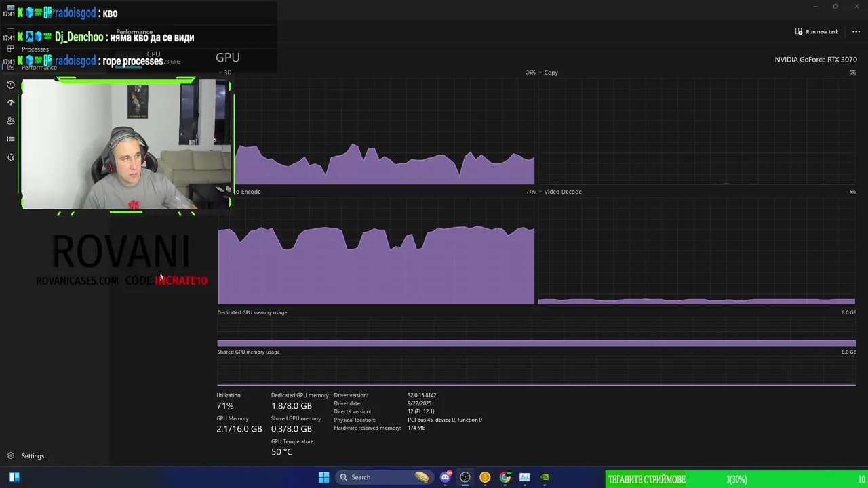
Task: Open the Processes page icon
Action: click(11, 49)
